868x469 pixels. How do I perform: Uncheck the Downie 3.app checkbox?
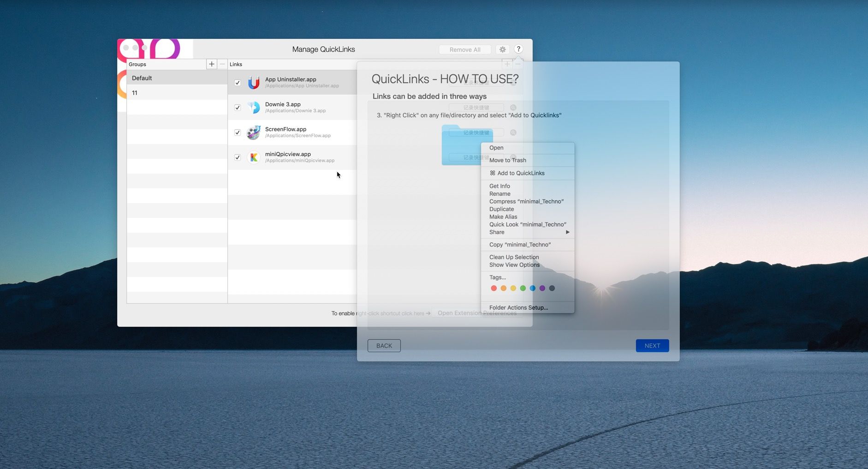[x=238, y=108]
